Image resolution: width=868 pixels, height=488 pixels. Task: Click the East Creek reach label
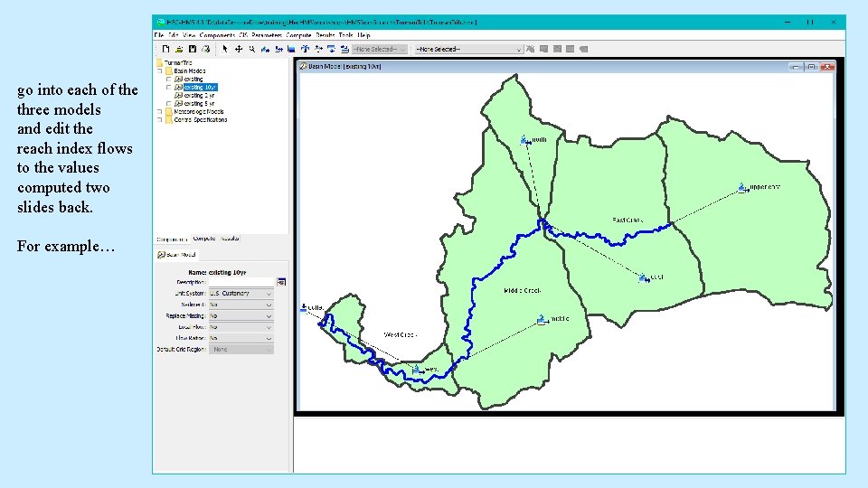627,221
